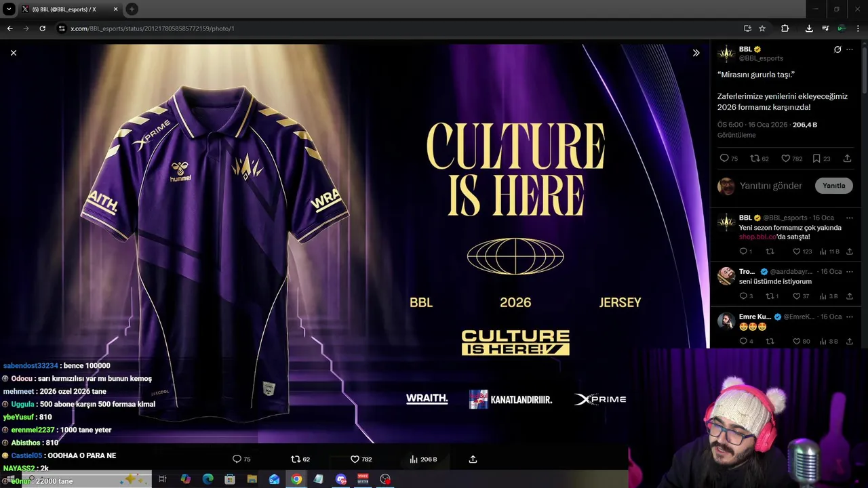Open the Chrome extensions puzzle icon
Image resolution: width=868 pixels, height=488 pixels.
click(785, 28)
